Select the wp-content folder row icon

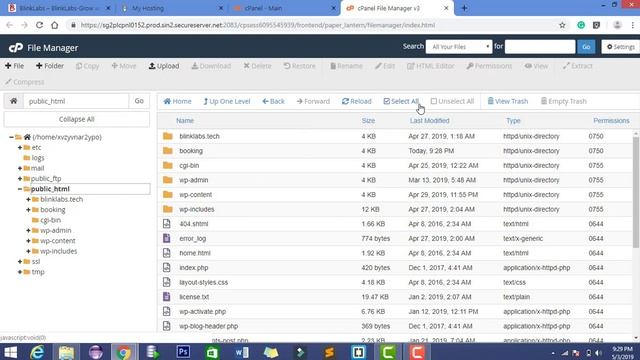click(x=167, y=195)
